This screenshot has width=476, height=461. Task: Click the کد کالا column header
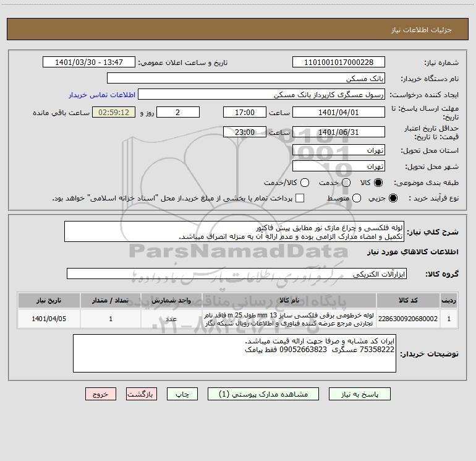click(x=408, y=300)
